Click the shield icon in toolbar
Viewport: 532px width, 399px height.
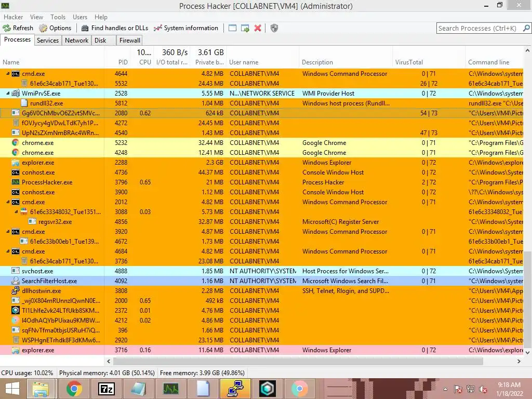(274, 28)
